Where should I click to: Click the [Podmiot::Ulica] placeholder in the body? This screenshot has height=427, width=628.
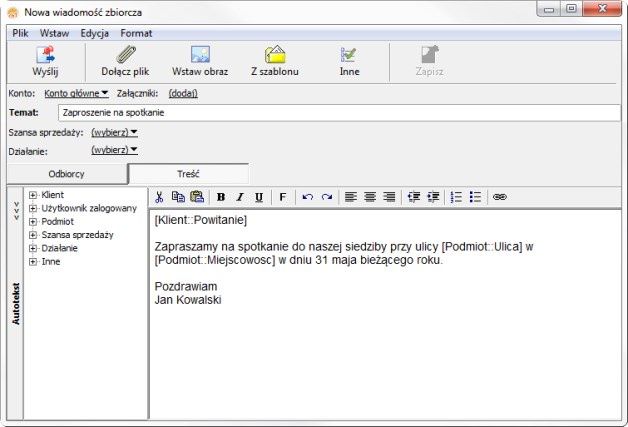482,247
